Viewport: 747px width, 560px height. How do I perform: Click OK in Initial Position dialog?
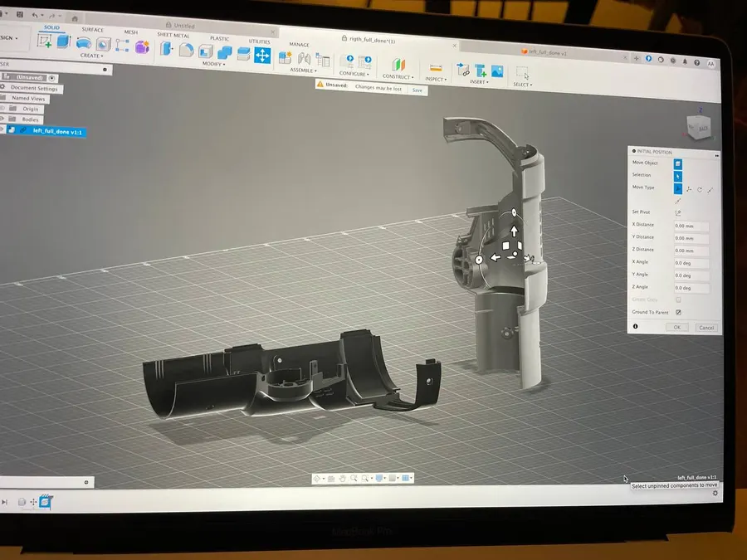click(x=676, y=327)
